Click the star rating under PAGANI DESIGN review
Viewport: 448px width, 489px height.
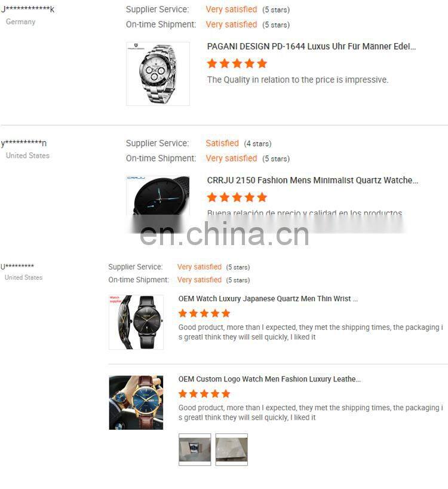point(237,63)
